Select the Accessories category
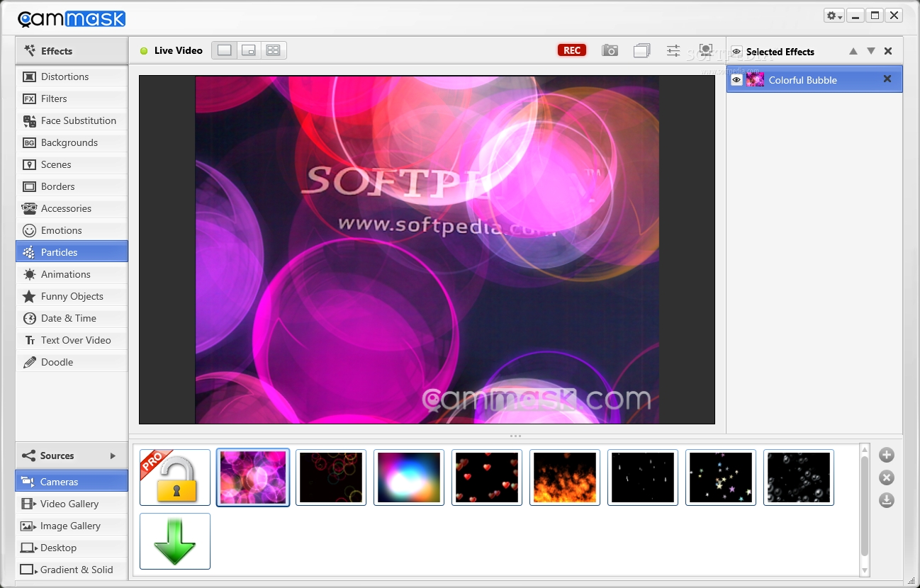This screenshot has width=920, height=588. [72, 208]
